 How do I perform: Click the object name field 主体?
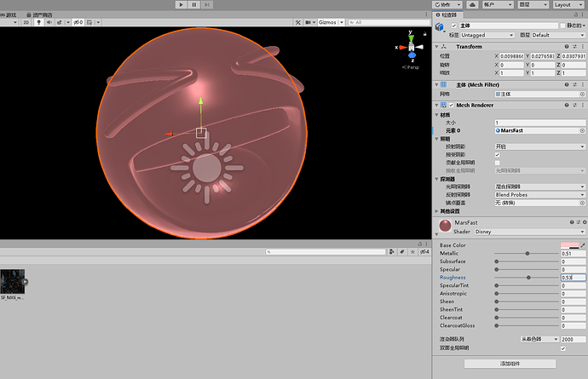click(509, 26)
